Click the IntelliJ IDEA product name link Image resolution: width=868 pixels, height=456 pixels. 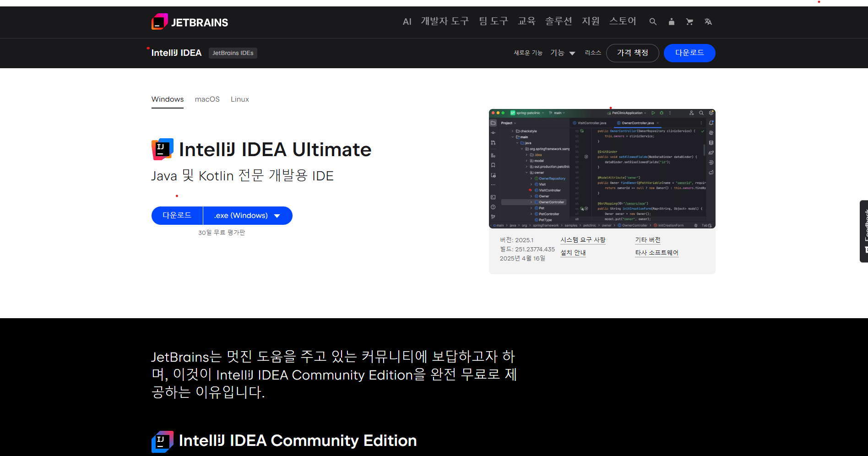click(x=176, y=53)
